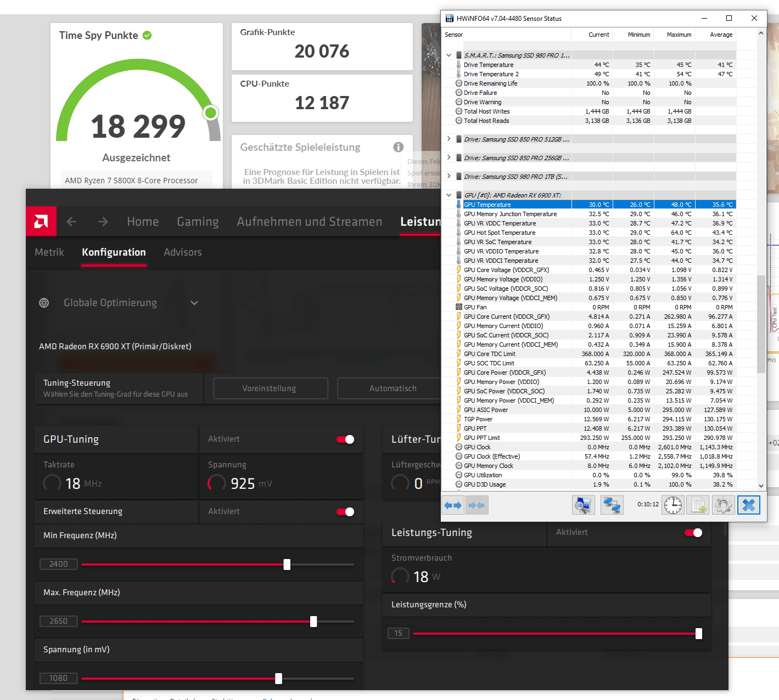Toggle GPU-Tuning Aktiviert switch
Viewport: 779px width, 700px height.
pos(345,439)
